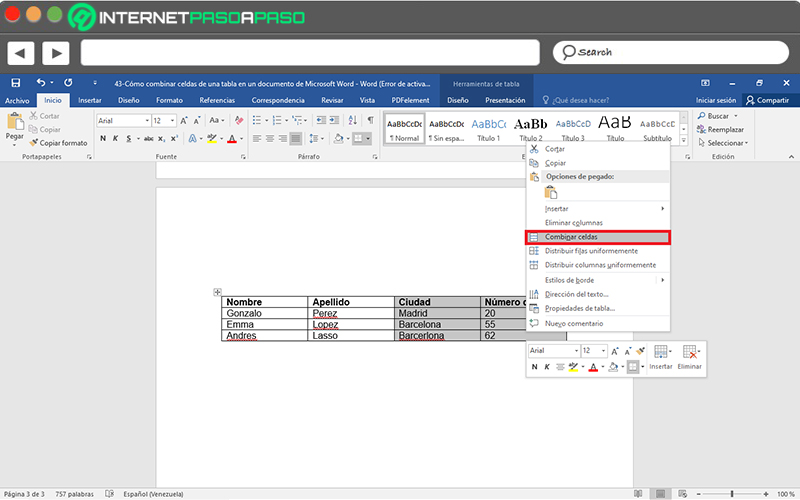Grow font with the mini toolbar's larger A
800x500 pixels.
(615, 351)
